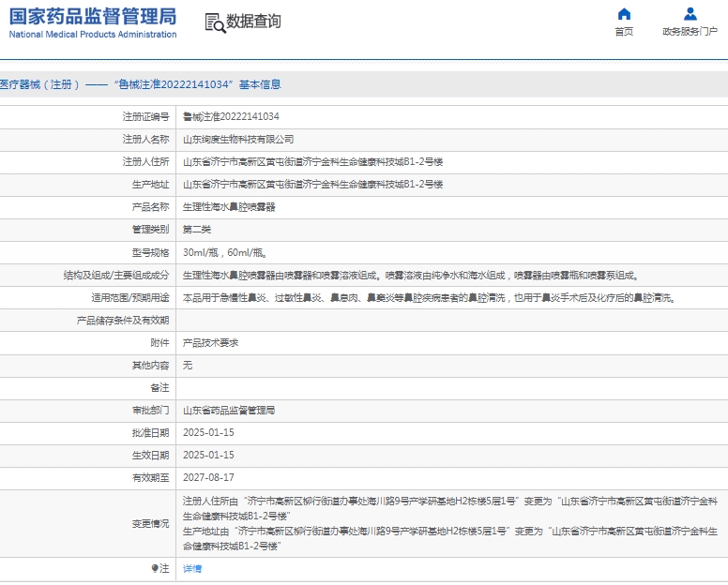Click the 结构及组成 description text
The image size is (728, 585).
[x=411, y=276]
